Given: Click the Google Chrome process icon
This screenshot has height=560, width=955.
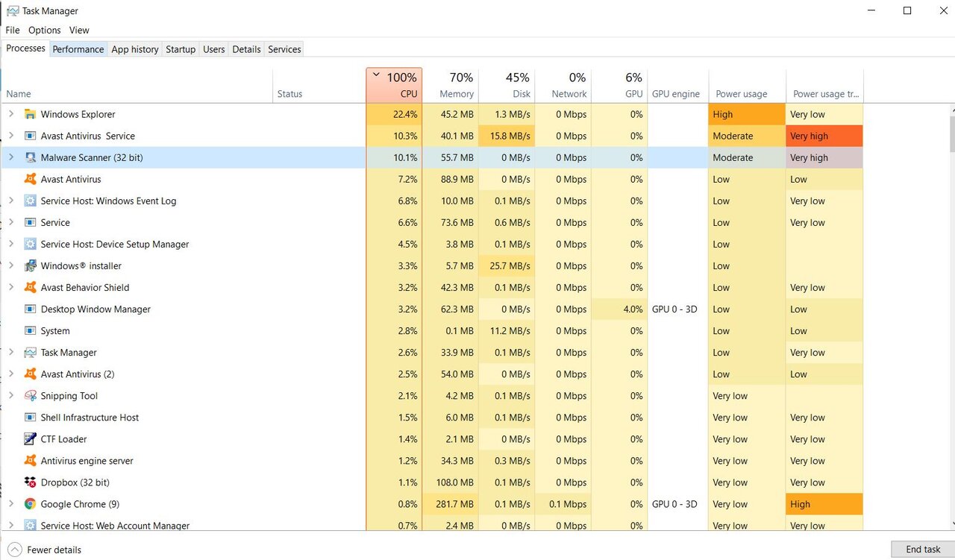Looking at the screenshot, I should tap(30, 504).
